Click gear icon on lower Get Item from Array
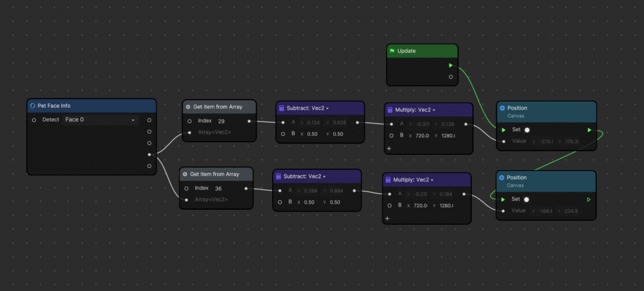Screen dimensions: 644x291 [x=185, y=174]
